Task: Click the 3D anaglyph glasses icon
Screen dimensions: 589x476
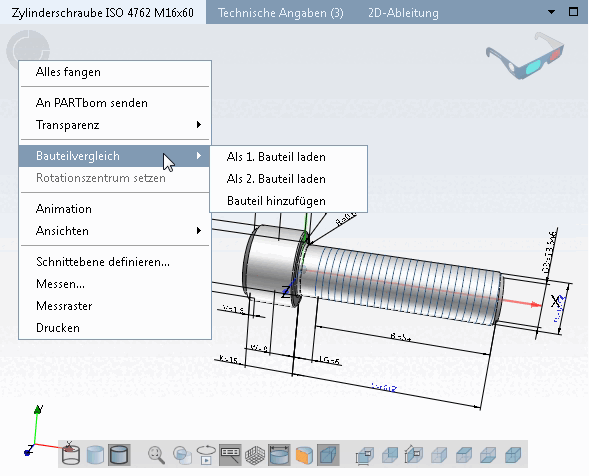Action: (525, 56)
